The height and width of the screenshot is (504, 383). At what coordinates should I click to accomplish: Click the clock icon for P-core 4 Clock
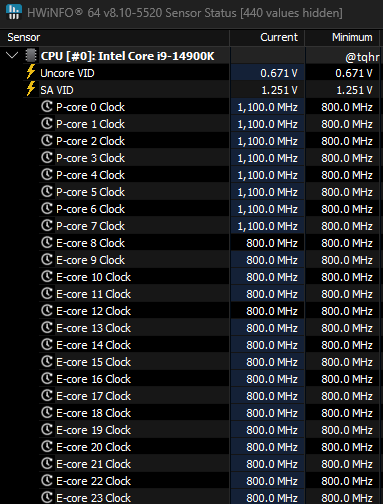tap(47, 175)
